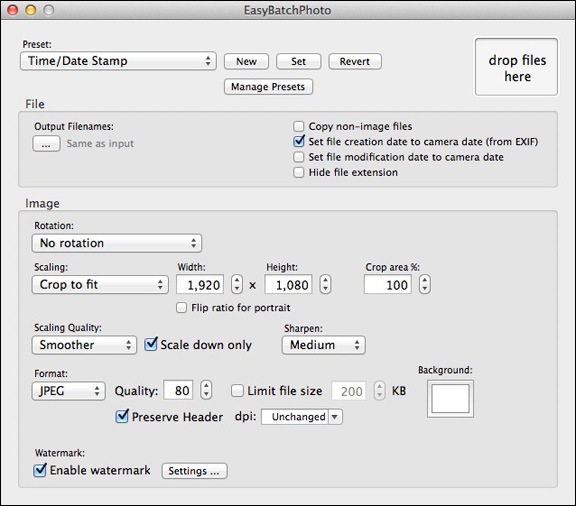This screenshot has height=506, width=576.
Task: Click the red close window button
Action: 12,10
